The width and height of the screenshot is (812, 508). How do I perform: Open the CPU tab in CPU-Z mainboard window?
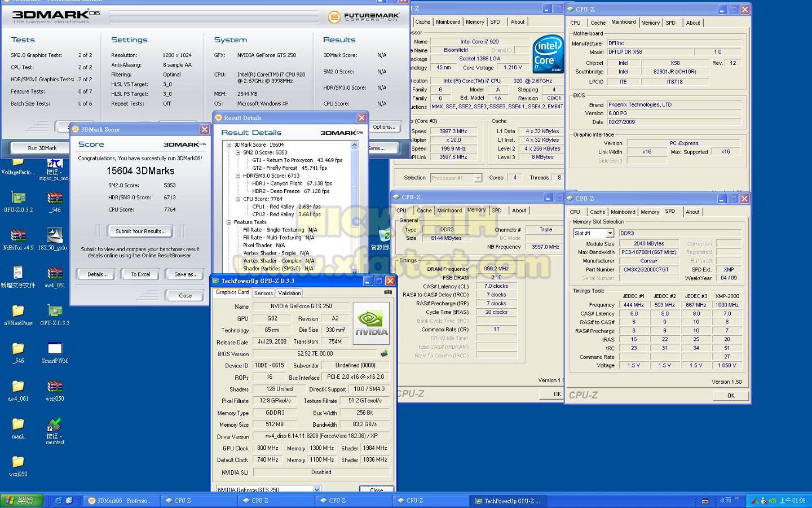[x=575, y=23]
